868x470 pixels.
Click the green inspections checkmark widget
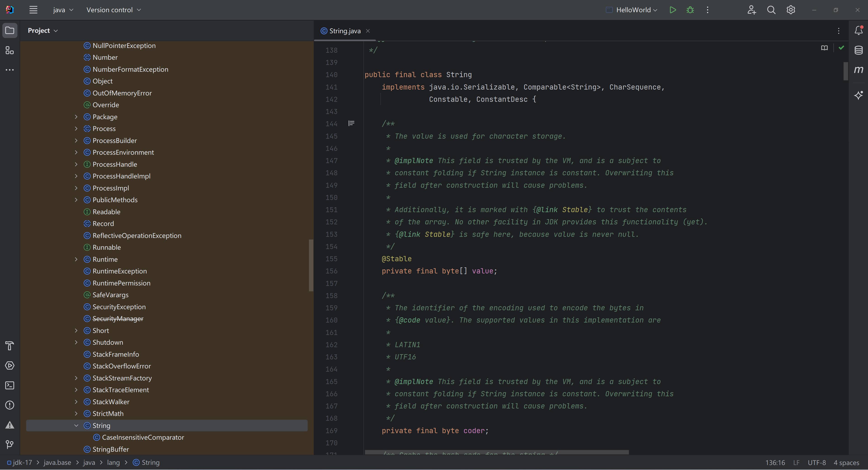841,47
